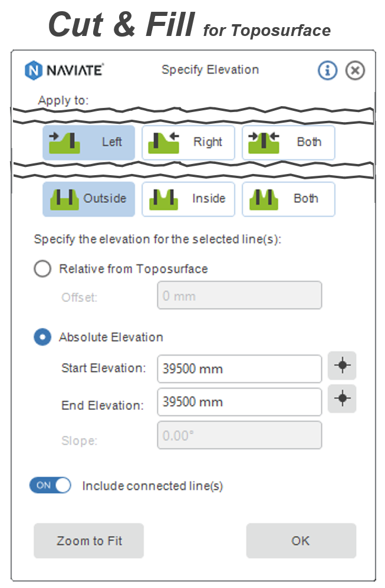Viewport: 385px width, 588px height.
Task: Choose the Both directions icon
Action: pyautogui.click(x=262, y=199)
